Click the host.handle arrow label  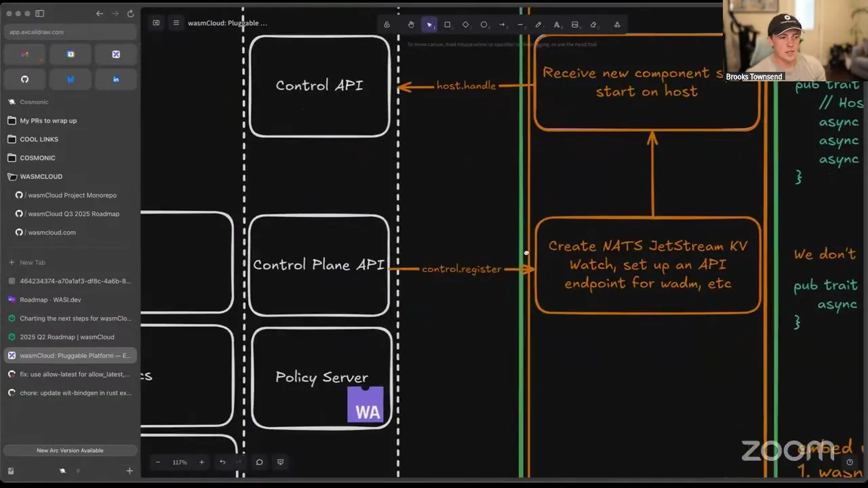[466, 86]
